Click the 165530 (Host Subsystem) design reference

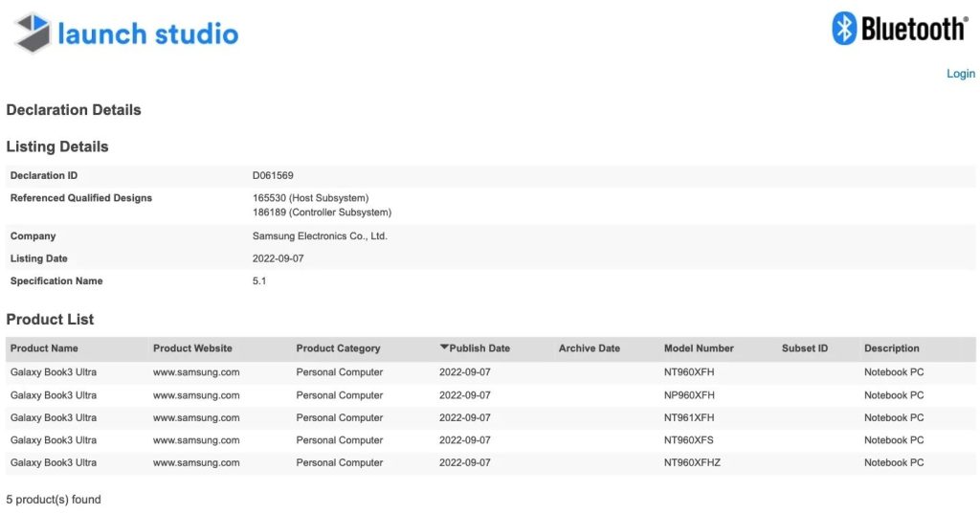click(311, 198)
